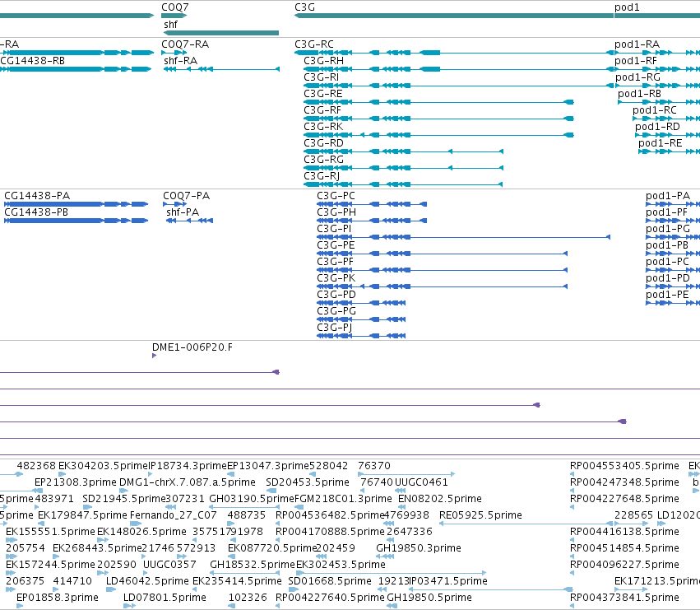Open the pod1 gene label
The height and width of the screenshot is (610, 700).
(627, 7)
